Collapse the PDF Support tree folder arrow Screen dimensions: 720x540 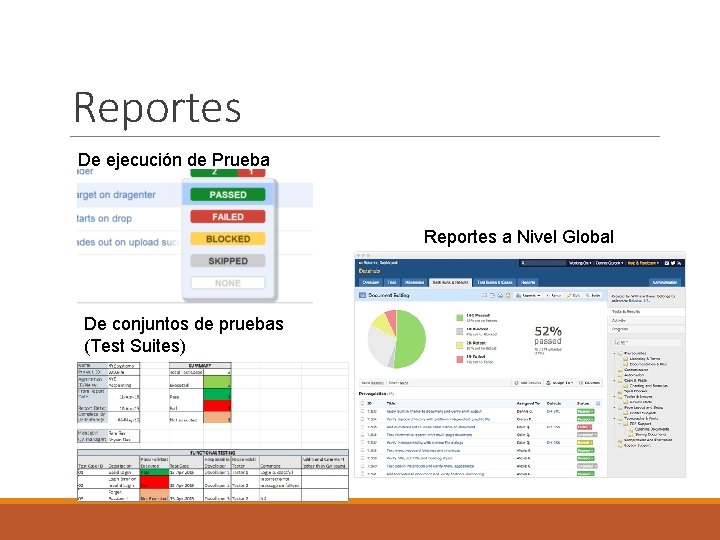(x=620, y=424)
